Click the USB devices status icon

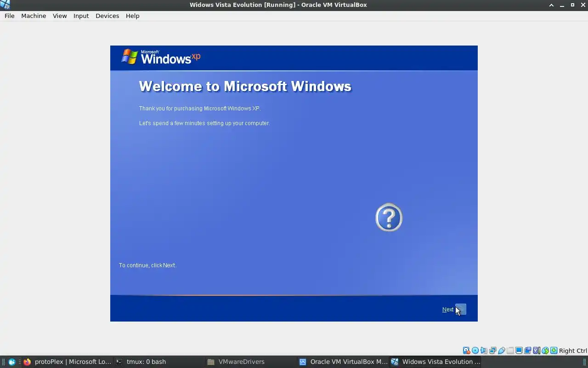click(501, 351)
